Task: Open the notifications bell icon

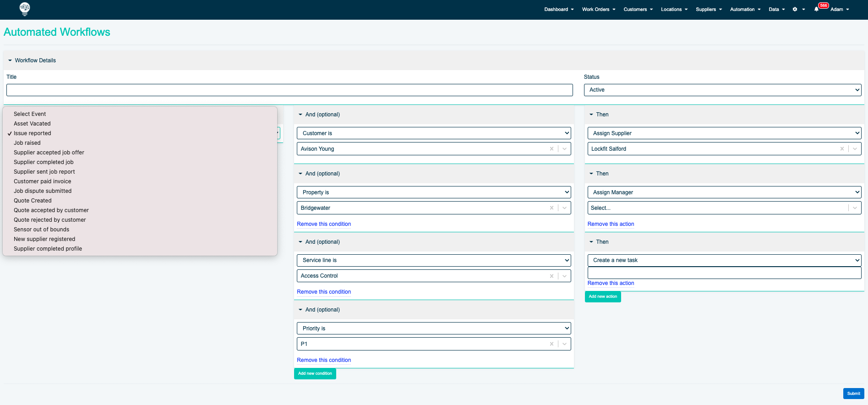Action: [816, 9]
